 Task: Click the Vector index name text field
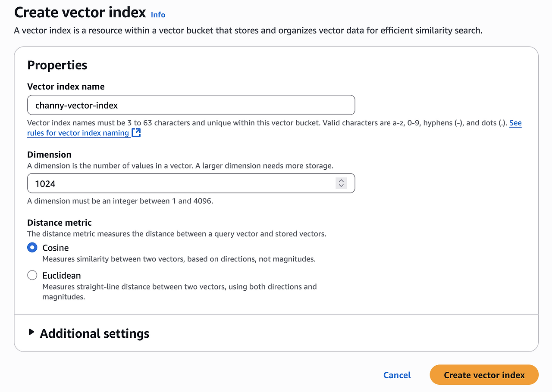[191, 105]
